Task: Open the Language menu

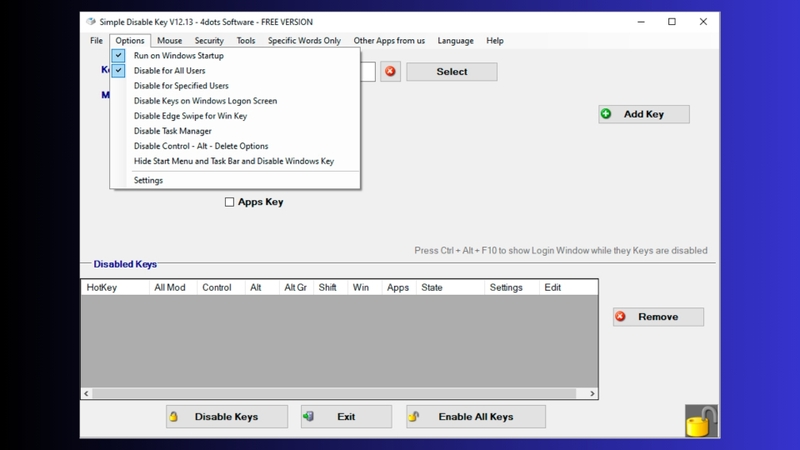Action: (455, 40)
